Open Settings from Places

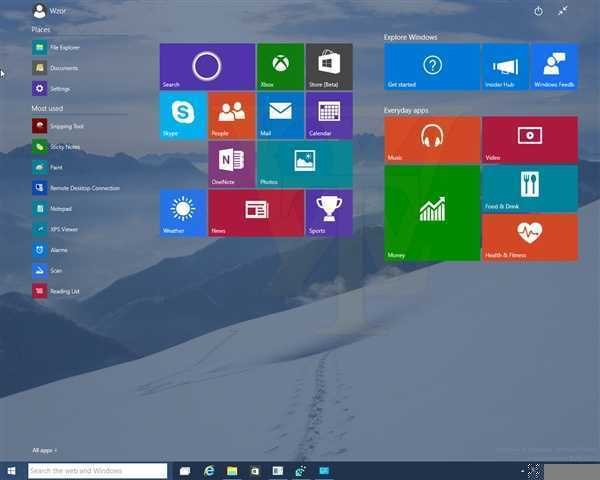click(x=51, y=89)
